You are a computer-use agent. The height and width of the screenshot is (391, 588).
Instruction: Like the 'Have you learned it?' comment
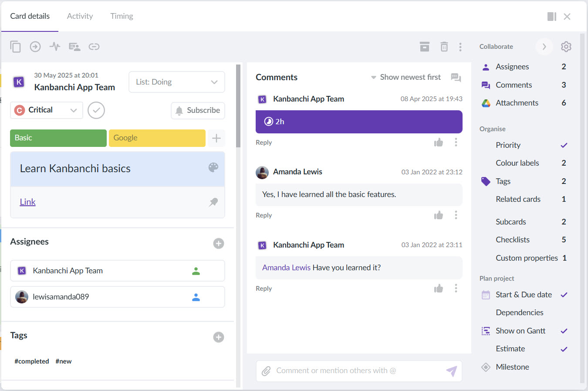pos(439,289)
